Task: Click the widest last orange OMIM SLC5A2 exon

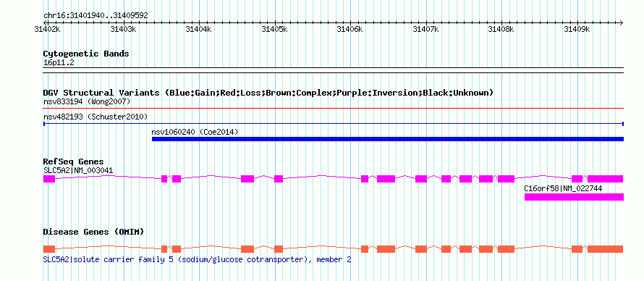Action: [606, 249]
